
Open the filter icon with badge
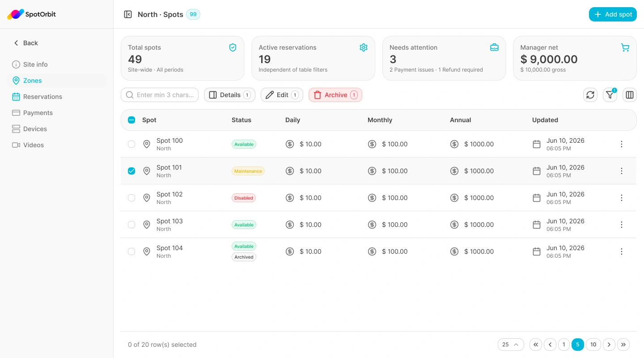610,95
